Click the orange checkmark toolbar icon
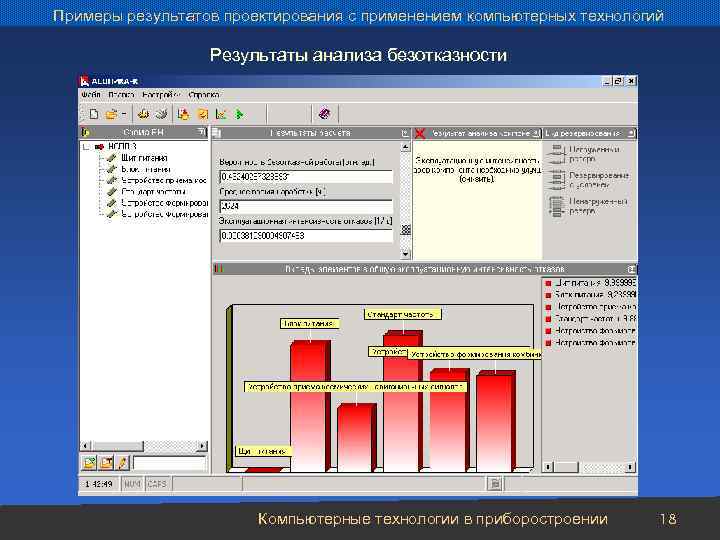The width and height of the screenshot is (720, 540). [x=202, y=114]
